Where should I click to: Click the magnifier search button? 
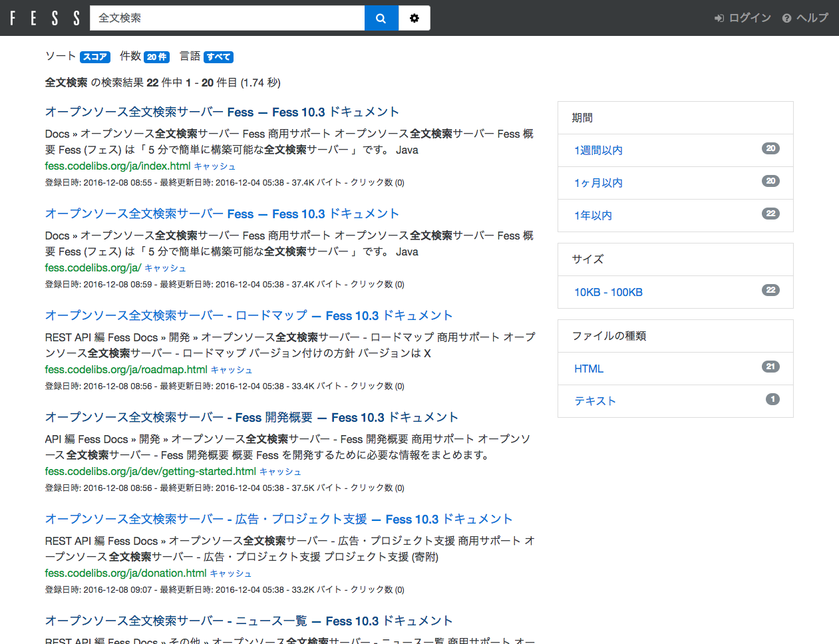(x=381, y=18)
